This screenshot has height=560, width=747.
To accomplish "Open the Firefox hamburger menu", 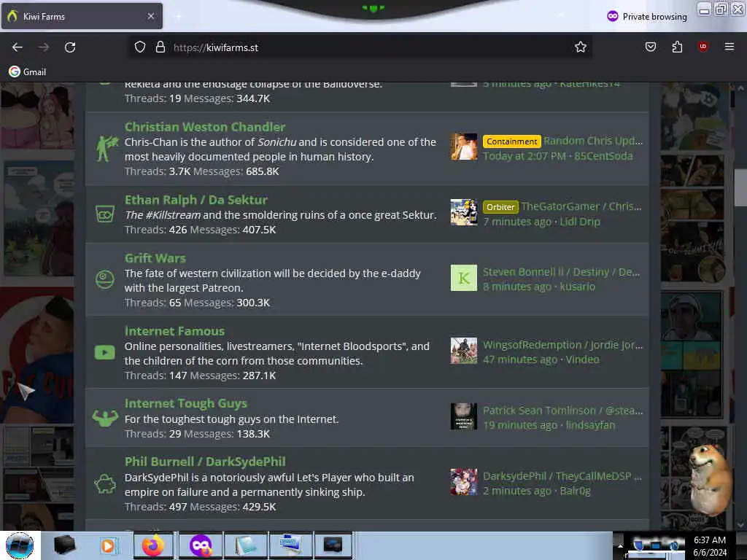I will [729, 47].
